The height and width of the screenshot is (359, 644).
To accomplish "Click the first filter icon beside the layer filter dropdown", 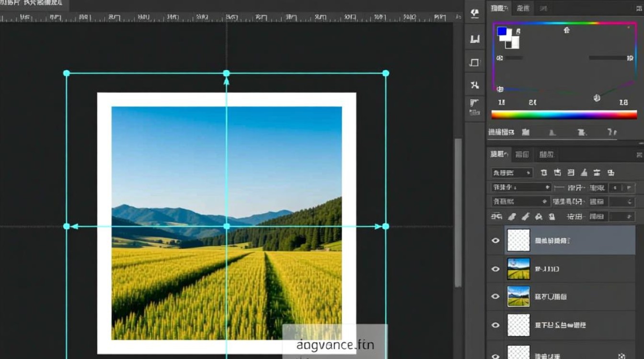I will click(x=544, y=173).
